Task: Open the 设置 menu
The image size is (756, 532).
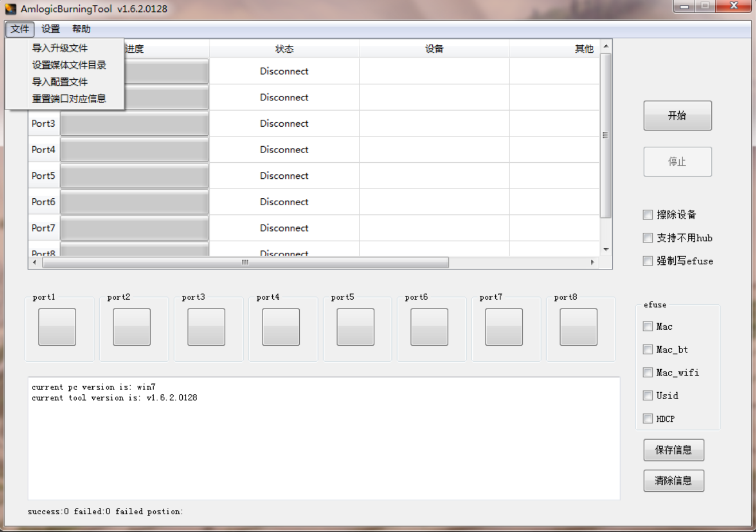Action: tap(50, 29)
